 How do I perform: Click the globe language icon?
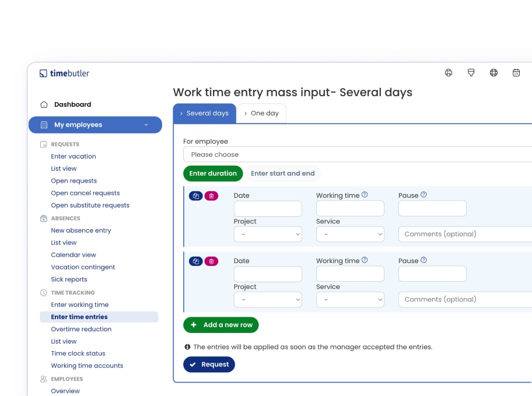point(494,73)
